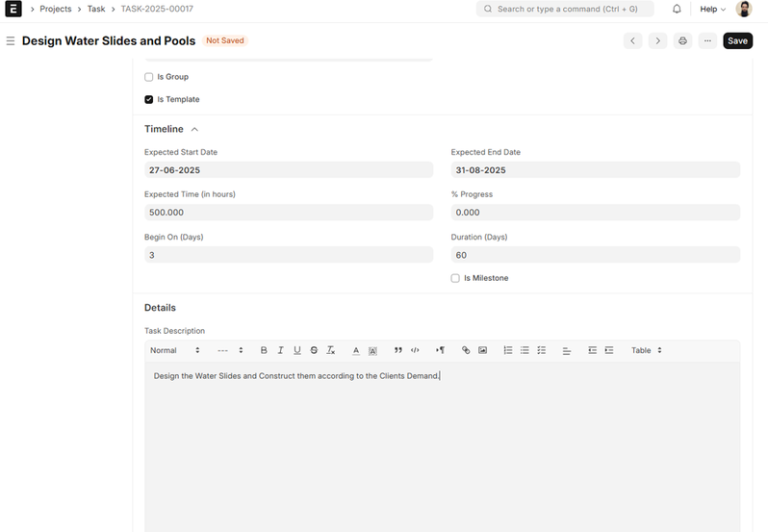Open the Normal heading style dropdown
The image size is (768, 532).
tap(174, 350)
